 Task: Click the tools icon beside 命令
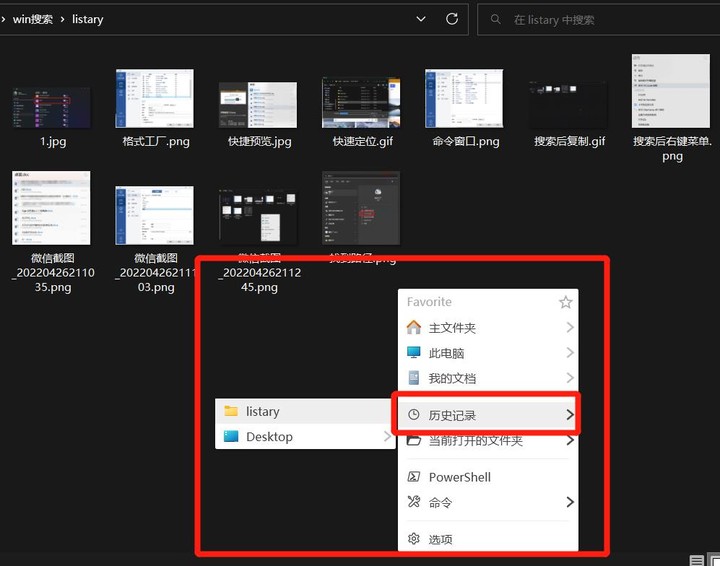pyautogui.click(x=414, y=502)
